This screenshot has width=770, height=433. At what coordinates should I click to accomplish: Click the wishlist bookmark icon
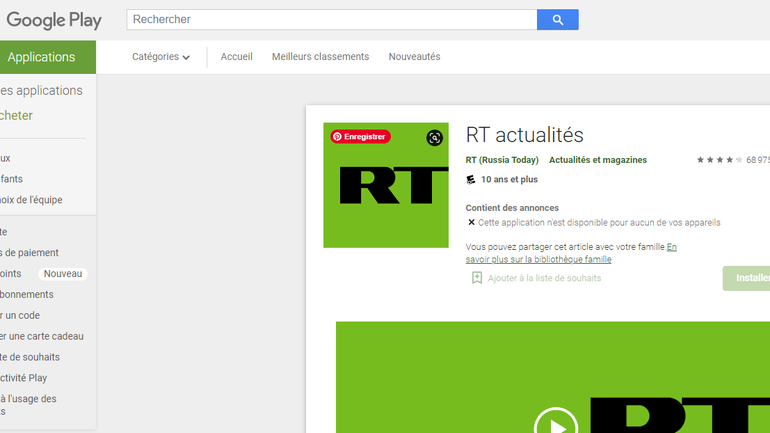point(477,278)
